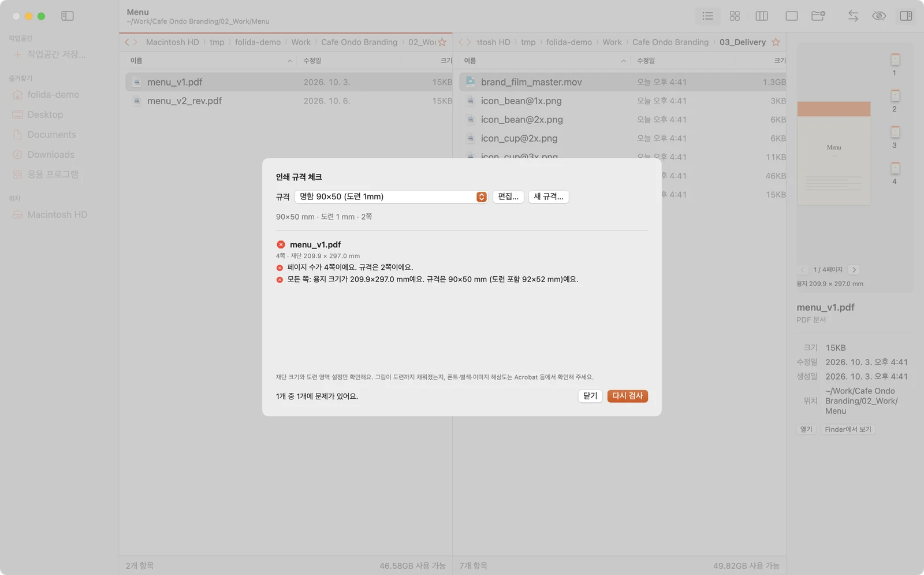Click Macintosh HD in left breadcrumb
This screenshot has height=575, width=924.
(x=172, y=42)
